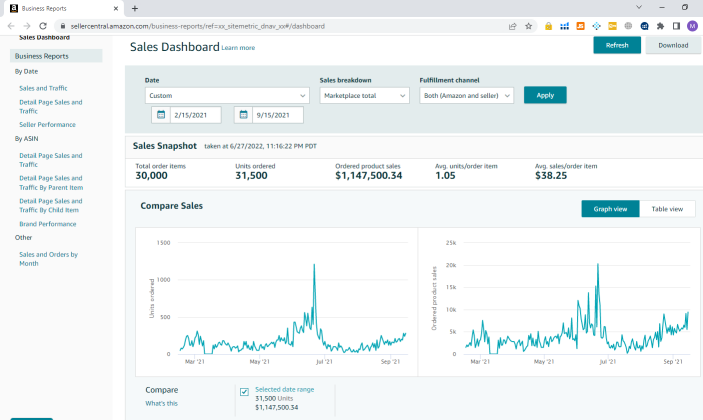Viewport: 703px width, 420px height.
Task: Open Seller Performance report
Action: tap(47, 125)
